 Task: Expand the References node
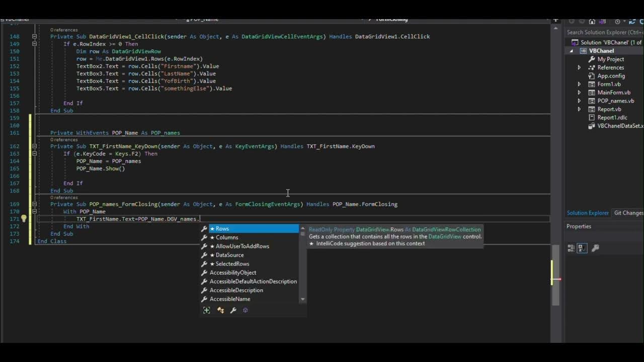coord(579,67)
